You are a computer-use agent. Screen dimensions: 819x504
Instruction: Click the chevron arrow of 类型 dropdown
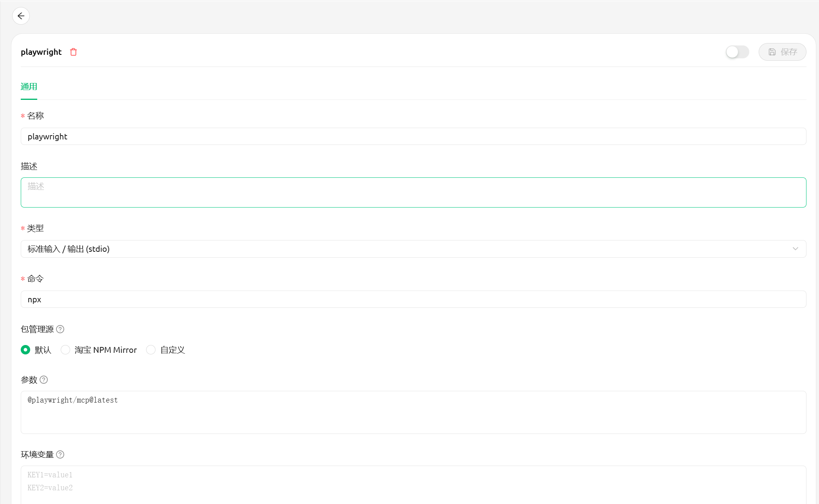pyautogui.click(x=795, y=249)
